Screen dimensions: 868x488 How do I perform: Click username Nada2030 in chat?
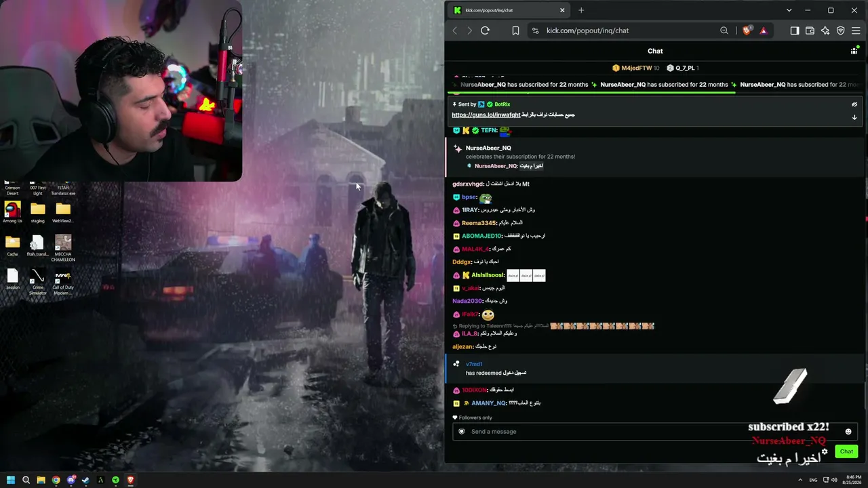[x=467, y=301]
